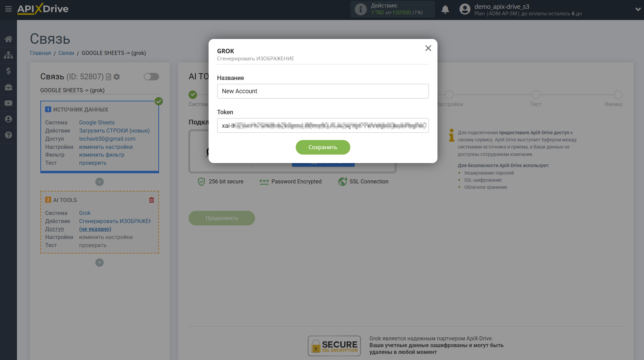
Task: Select the home icon in the sidebar
Action: [x=8, y=39]
